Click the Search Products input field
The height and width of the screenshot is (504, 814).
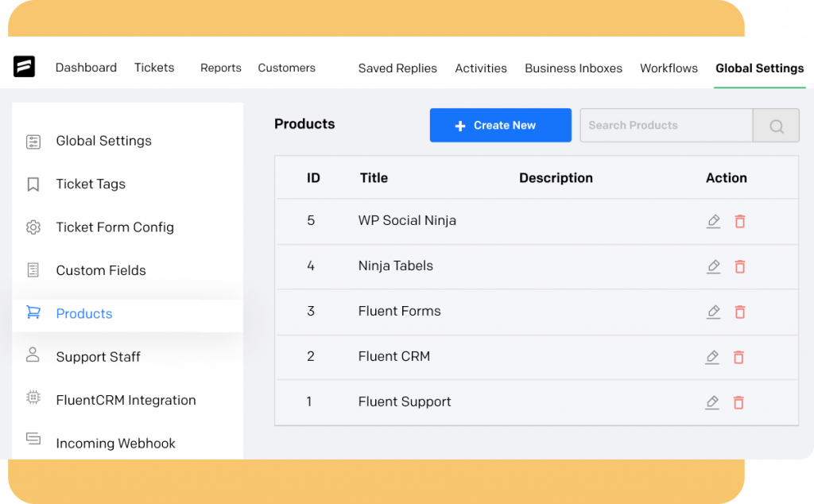pos(668,126)
